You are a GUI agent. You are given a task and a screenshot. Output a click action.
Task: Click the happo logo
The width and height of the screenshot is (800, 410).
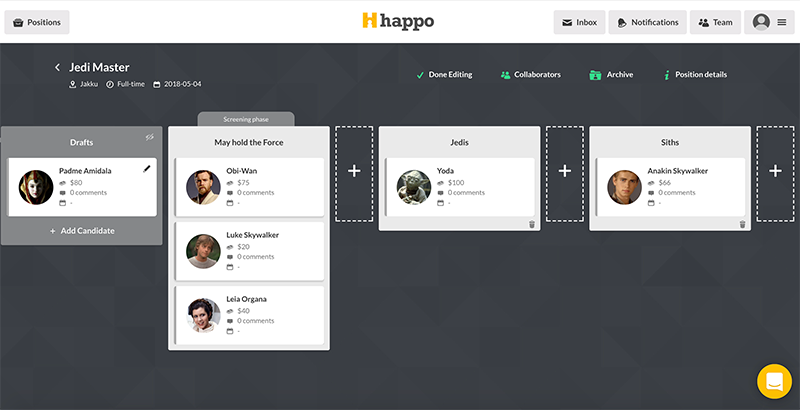coord(398,21)
